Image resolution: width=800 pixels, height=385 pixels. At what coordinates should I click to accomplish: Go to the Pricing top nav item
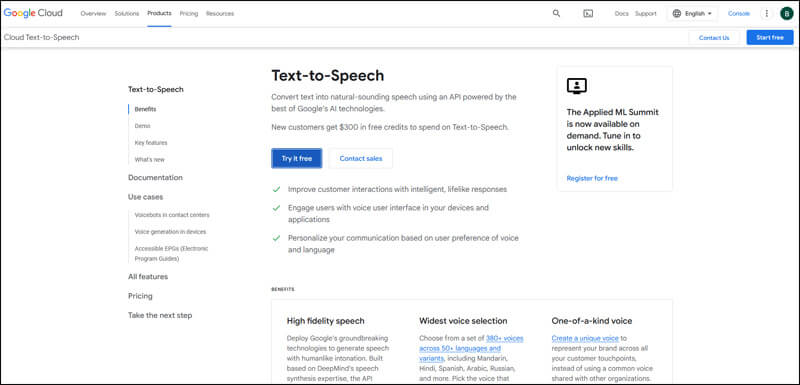coord(189,14)
